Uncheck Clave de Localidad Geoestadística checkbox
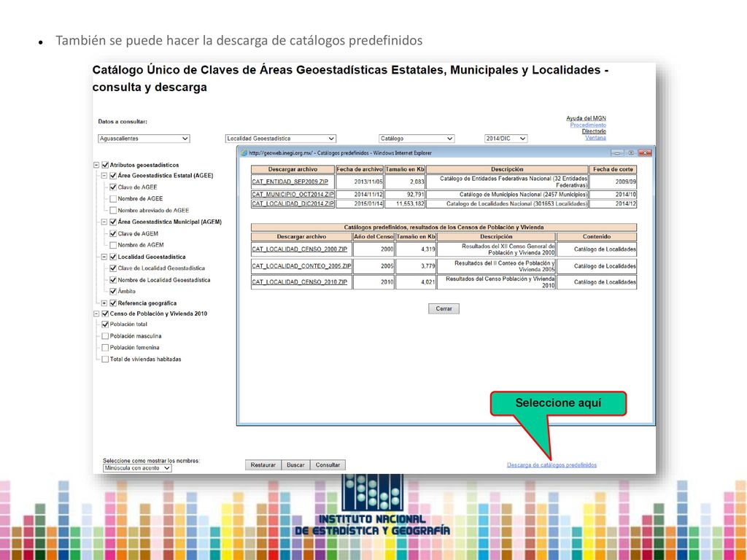The image size is (747, 560). point(113,268)
